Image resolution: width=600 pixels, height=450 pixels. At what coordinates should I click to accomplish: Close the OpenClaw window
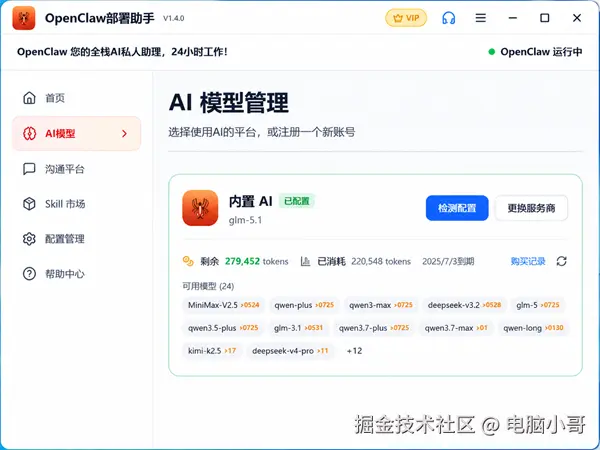click(x=577, y=18)
